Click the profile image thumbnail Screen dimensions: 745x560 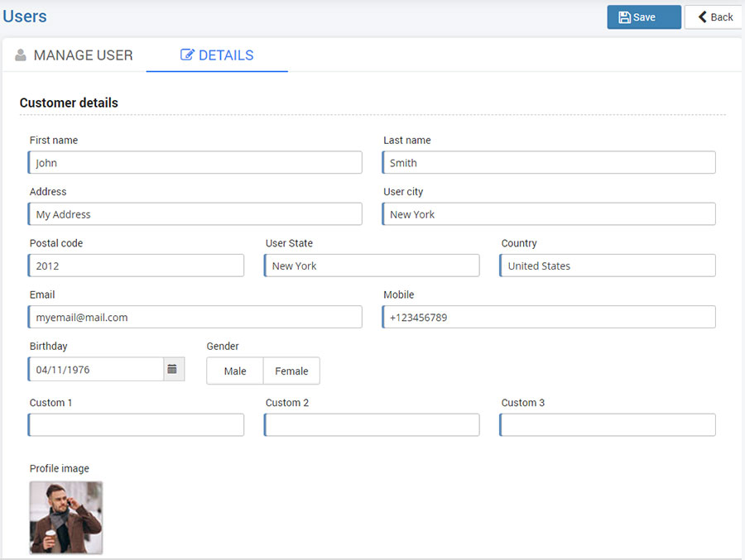point(66,518)
